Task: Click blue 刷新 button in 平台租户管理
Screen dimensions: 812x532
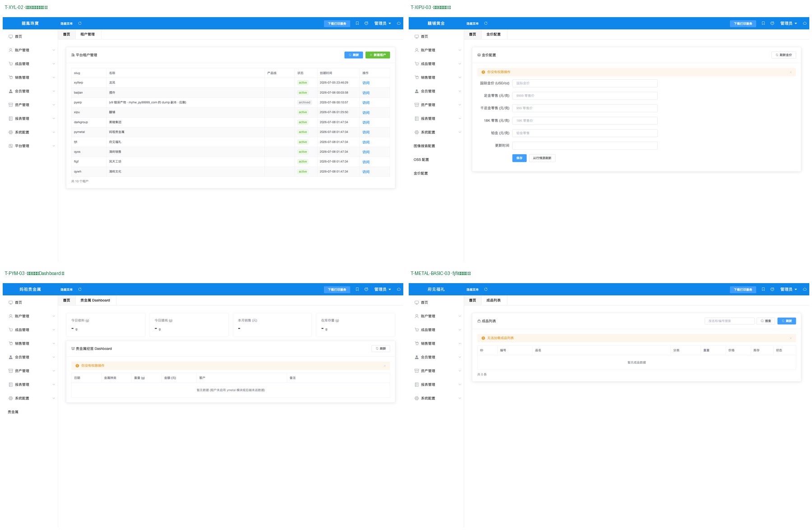Action: 354,55
